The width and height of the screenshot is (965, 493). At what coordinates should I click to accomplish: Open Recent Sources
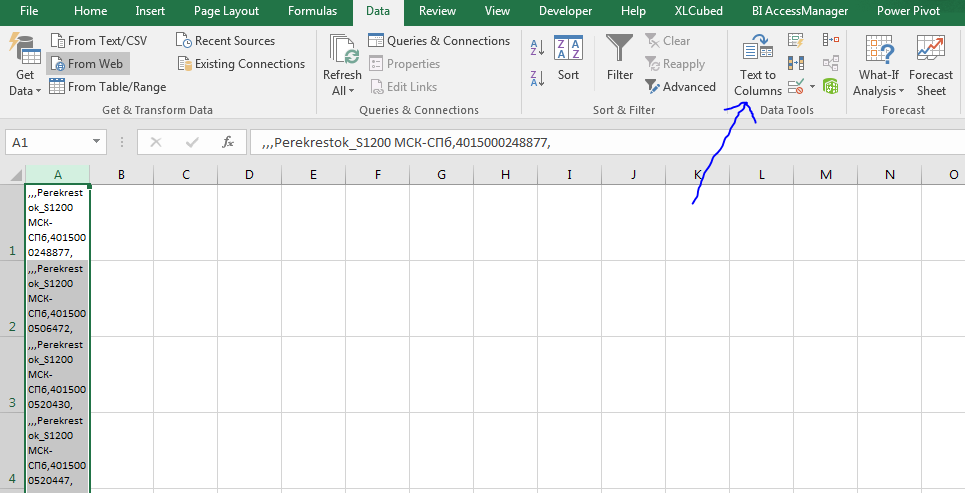225,41
